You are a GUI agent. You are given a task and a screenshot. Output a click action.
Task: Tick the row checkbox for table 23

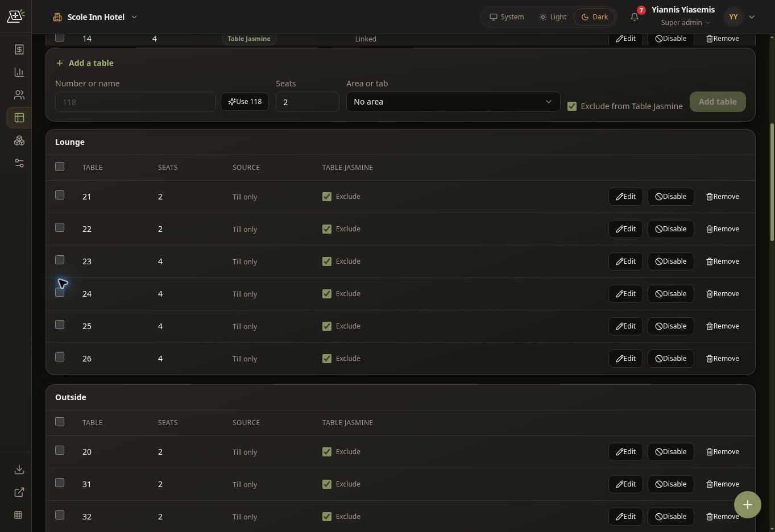tap(60, 260)
